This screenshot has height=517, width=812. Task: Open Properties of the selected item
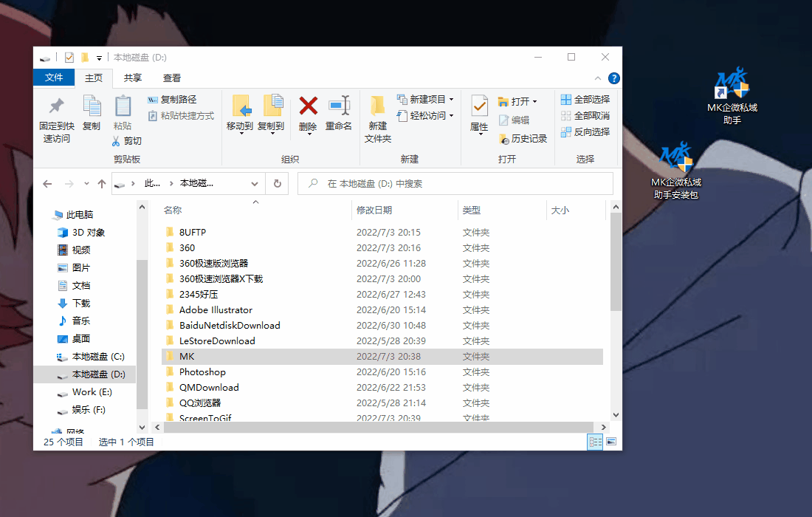pos(479,115)
